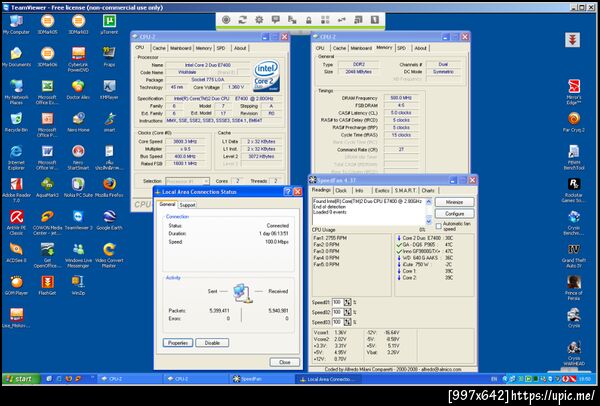The height and width of the screenshot is (406, 600).
Task: Select the Fan1 2755 RPM reading in SpeedFan
Action: (330, 238)
